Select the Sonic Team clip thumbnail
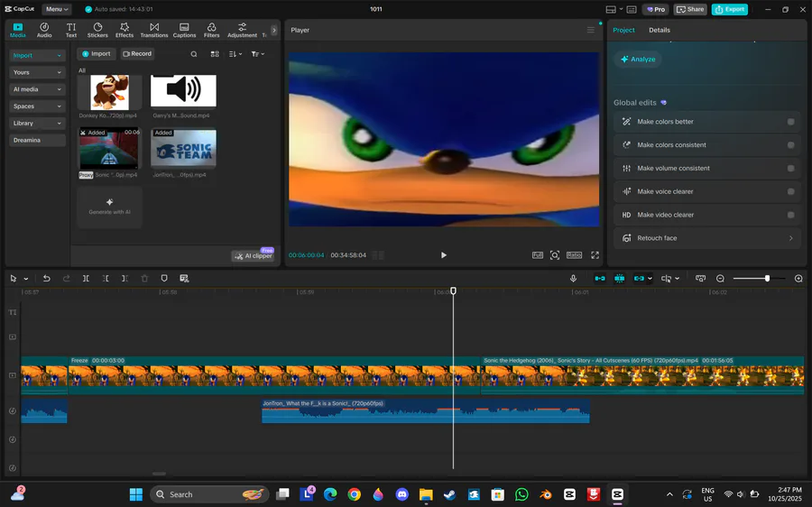The width and height of the screenshot is (812, 507). click(x=183, y=149)
